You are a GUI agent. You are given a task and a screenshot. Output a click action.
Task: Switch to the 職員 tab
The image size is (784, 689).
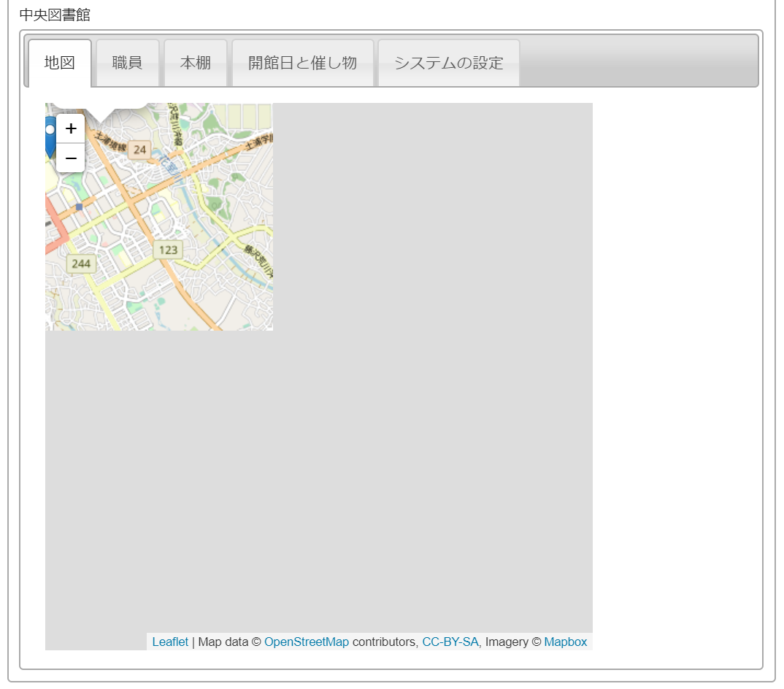[128, 63]
